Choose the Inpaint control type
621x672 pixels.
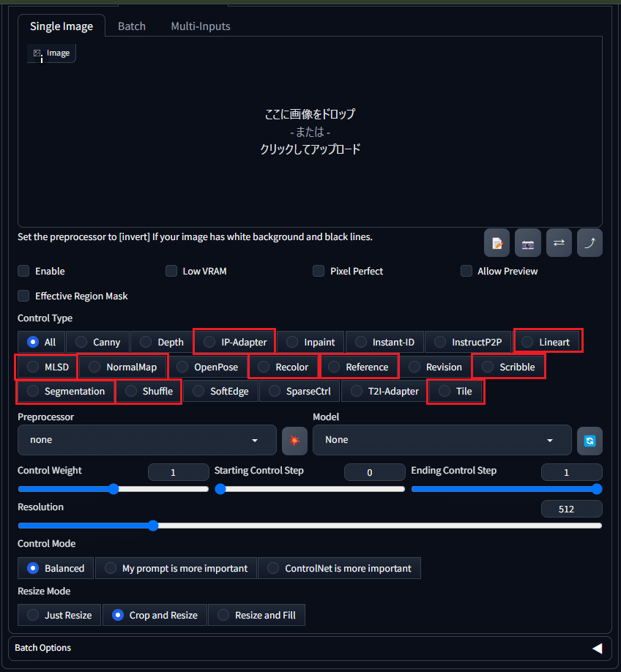[310, 342]
